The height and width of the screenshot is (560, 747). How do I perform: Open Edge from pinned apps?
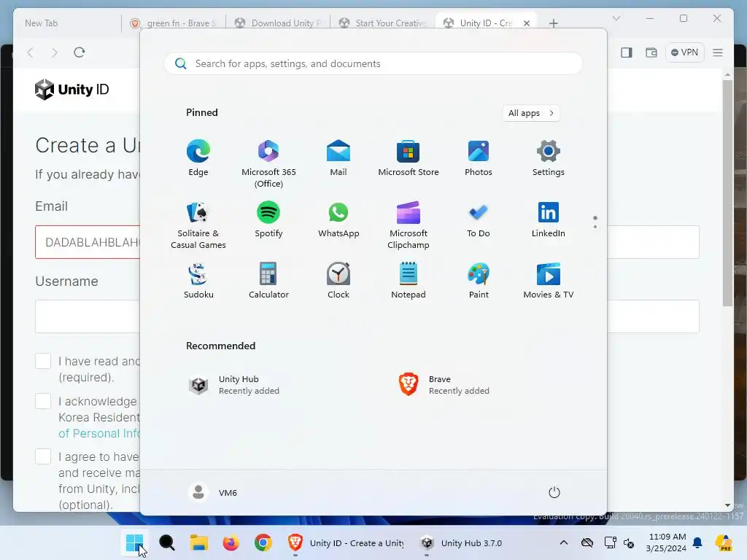pos(198,158)
